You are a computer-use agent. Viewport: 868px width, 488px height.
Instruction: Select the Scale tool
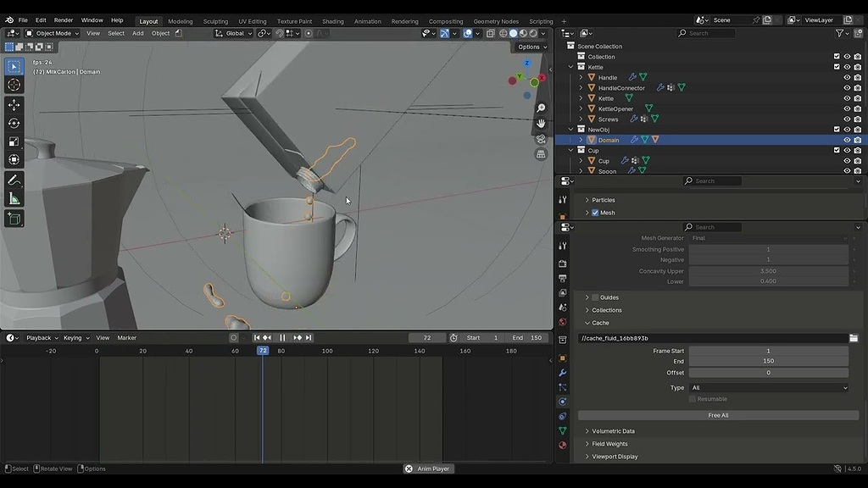(14, 141)
